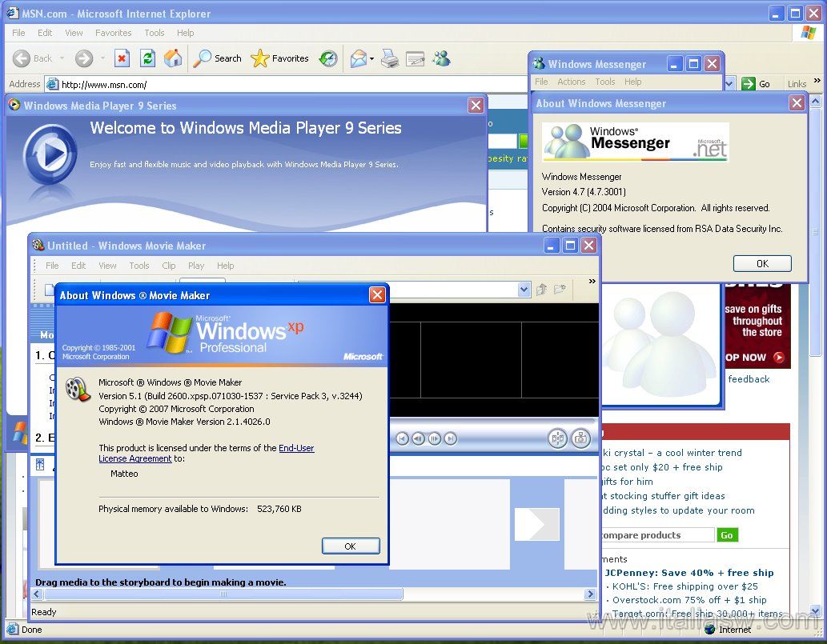Click OK in About Movie Maker dialog
This screenshot has height=644, width=827.
[351, 546]
